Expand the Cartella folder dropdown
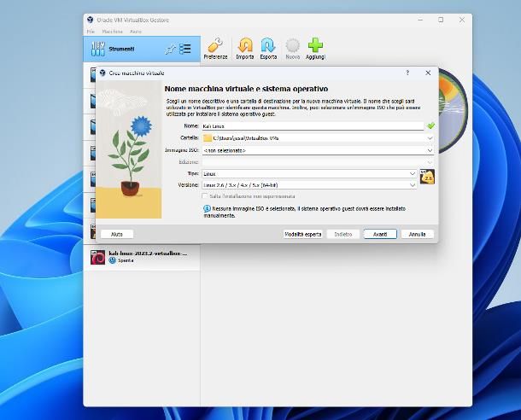Viewport: 521px width, 420px height. tap(430, 137)
